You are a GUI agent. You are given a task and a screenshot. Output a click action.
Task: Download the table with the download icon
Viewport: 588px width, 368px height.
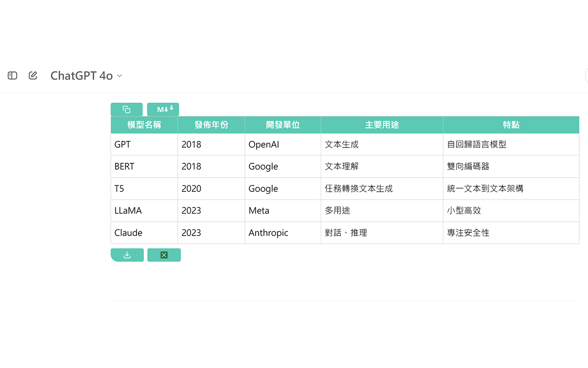[x=127, y=254]
